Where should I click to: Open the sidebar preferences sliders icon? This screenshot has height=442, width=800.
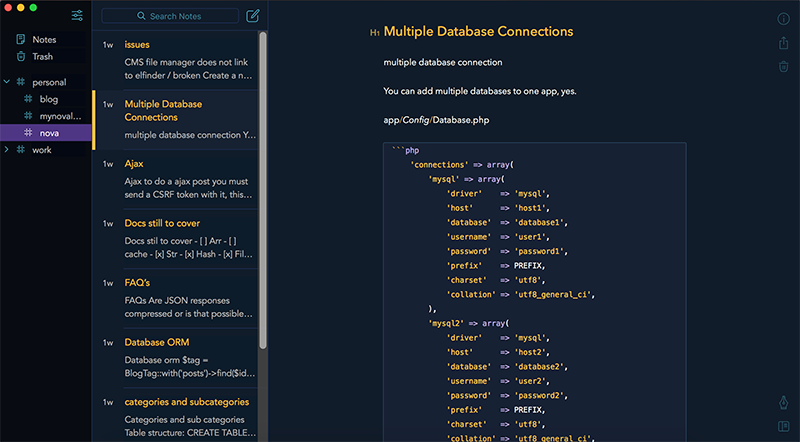(77, 15)
